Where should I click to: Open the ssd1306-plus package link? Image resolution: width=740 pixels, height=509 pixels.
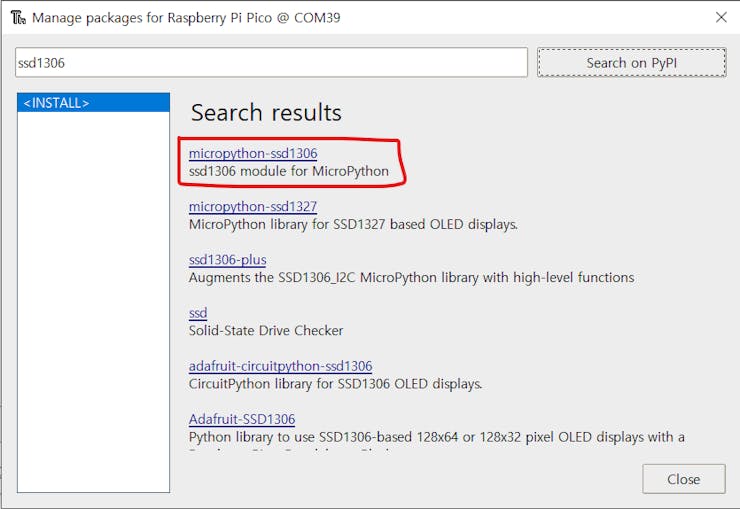coord(227,260)
